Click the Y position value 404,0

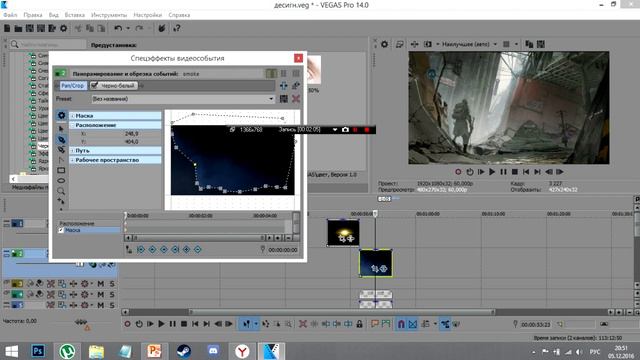pyautogui.click(x=132, y=142)
